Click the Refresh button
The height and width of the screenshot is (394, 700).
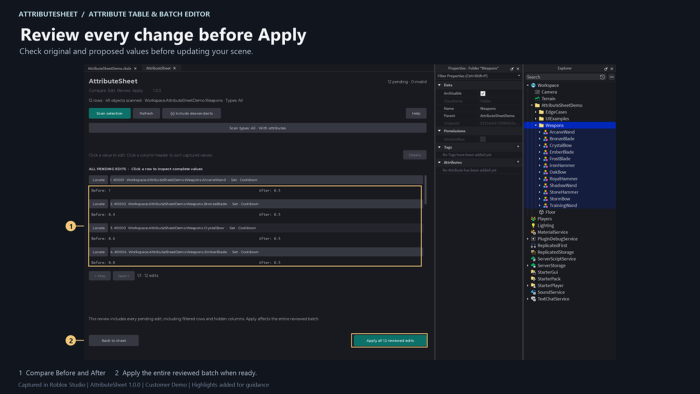(146, 113)
